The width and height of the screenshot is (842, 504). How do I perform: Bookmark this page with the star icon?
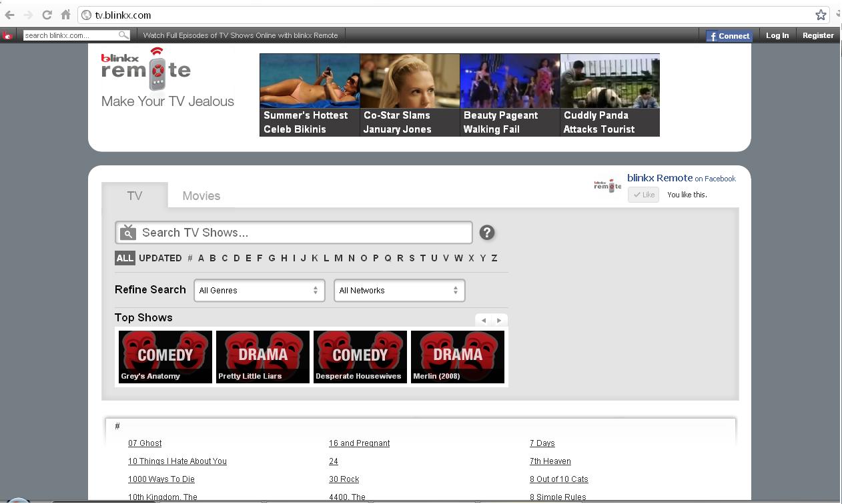click(821, 15)
